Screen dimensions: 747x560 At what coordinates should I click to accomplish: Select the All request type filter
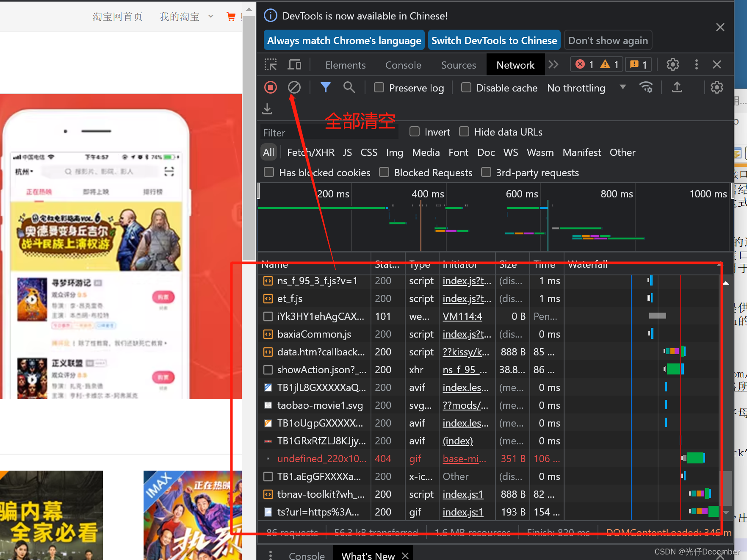(268, 152)
